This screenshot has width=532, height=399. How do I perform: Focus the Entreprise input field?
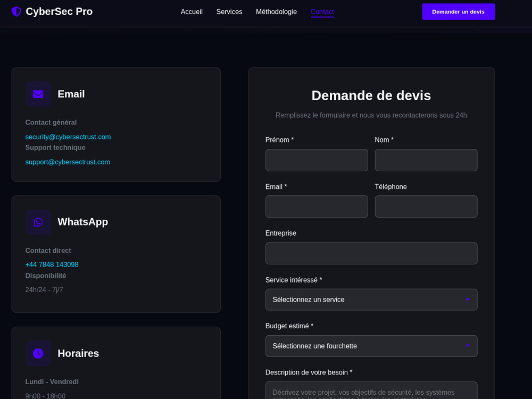[x=371, y=253]
